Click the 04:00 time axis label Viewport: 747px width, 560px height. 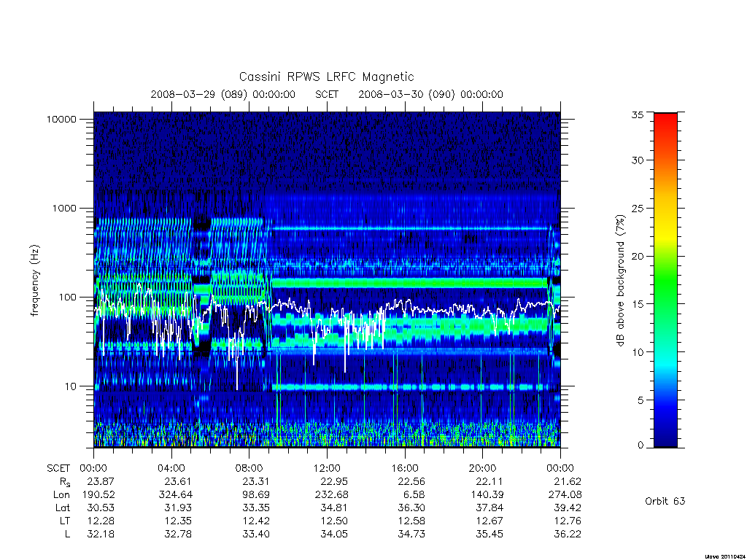[x=171, y=468]
